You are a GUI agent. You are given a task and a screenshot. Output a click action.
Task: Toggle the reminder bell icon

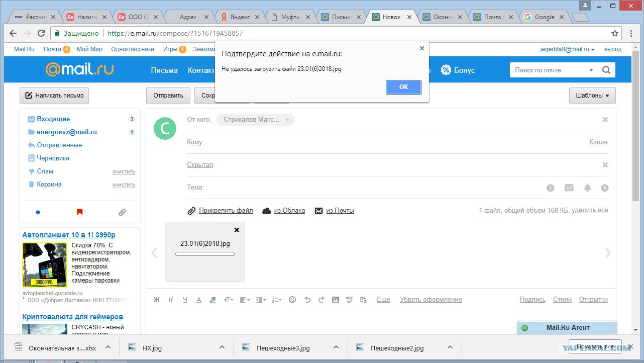coord(587,188)
